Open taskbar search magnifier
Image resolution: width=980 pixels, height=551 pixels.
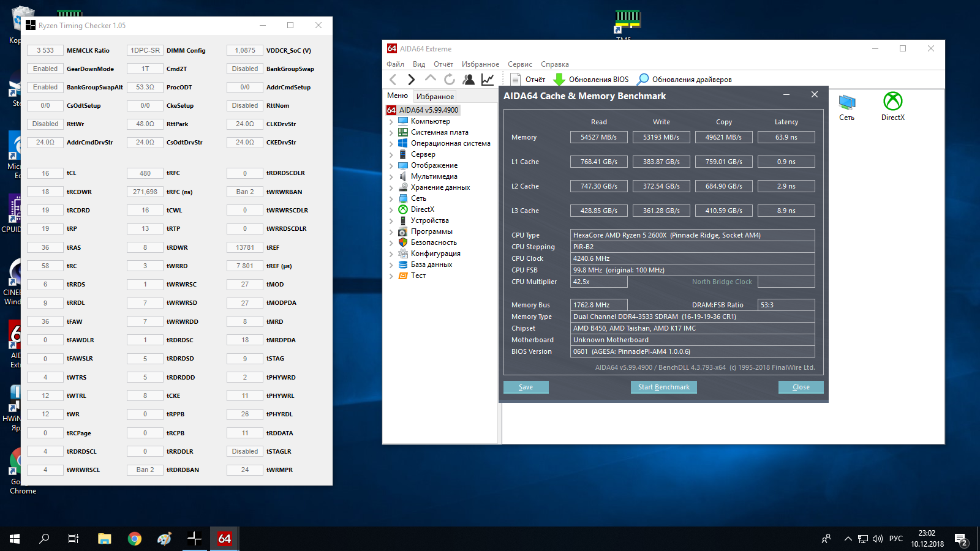click(44, 539)
